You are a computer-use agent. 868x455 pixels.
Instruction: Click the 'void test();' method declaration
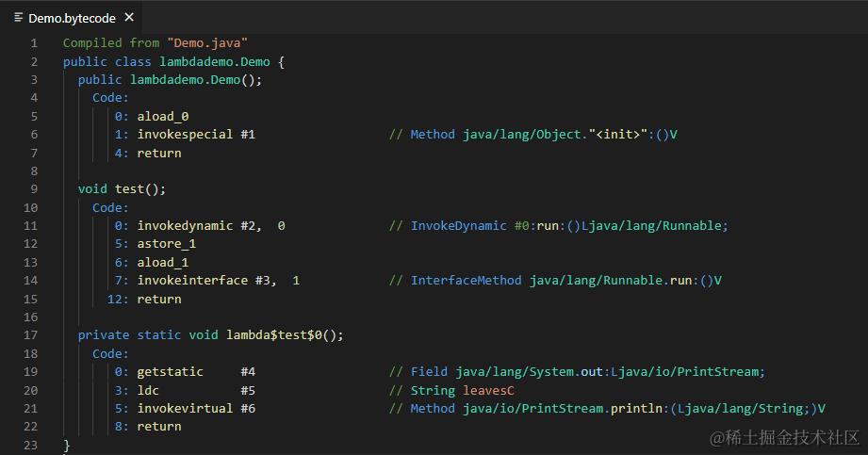tap(122, 189)
